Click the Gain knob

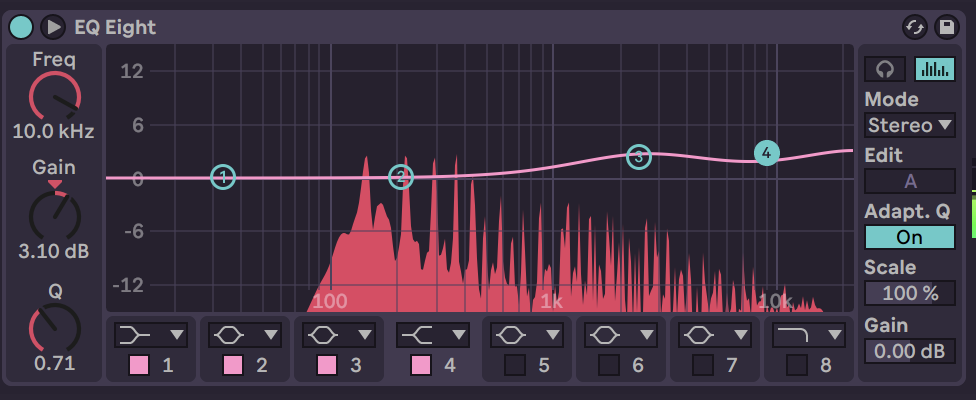(55, 216)
